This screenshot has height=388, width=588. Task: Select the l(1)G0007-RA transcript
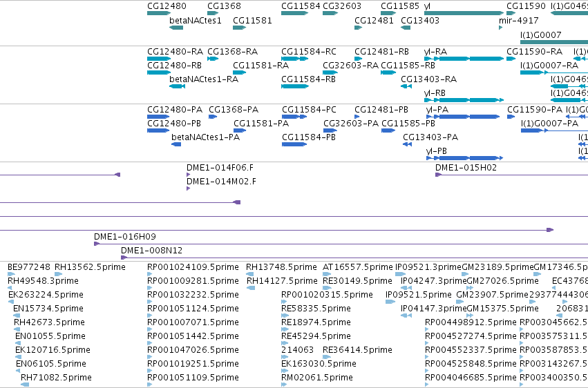(554, 72)
